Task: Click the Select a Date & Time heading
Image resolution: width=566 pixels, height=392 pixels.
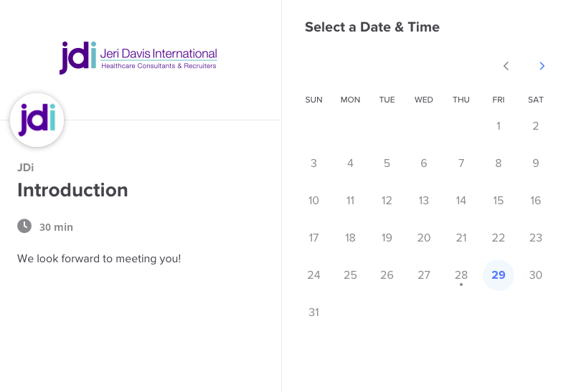Action: [372, 27]
